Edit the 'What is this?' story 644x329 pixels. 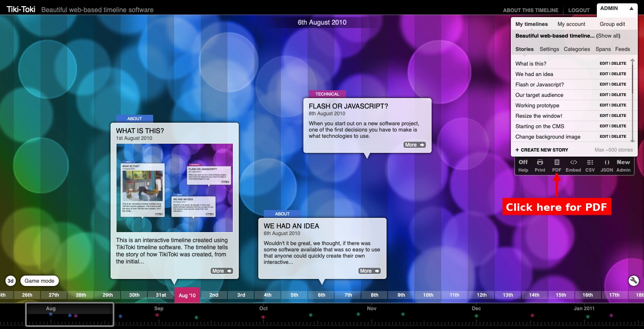pos(604,63)
